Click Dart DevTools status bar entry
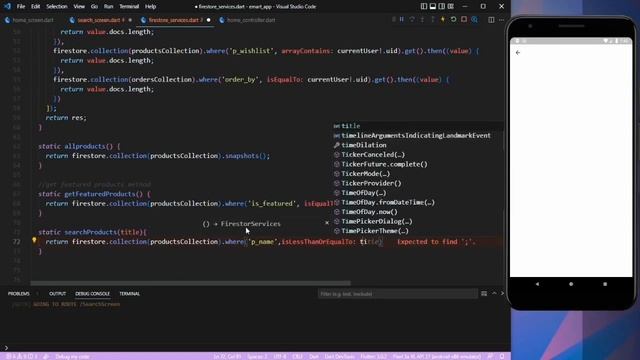Image resolution: width=640 pixels, height=360 pixels. [340, 356]
